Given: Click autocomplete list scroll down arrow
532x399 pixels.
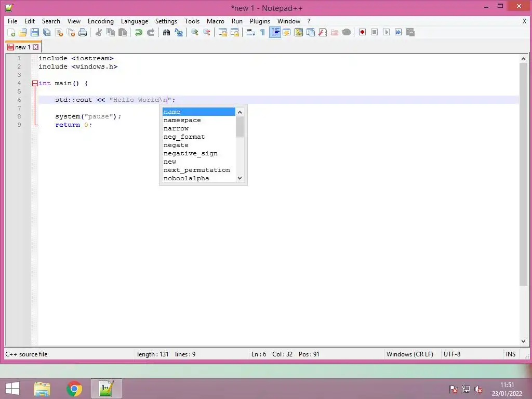Looking at the screenshot, I should coord(240,178).
